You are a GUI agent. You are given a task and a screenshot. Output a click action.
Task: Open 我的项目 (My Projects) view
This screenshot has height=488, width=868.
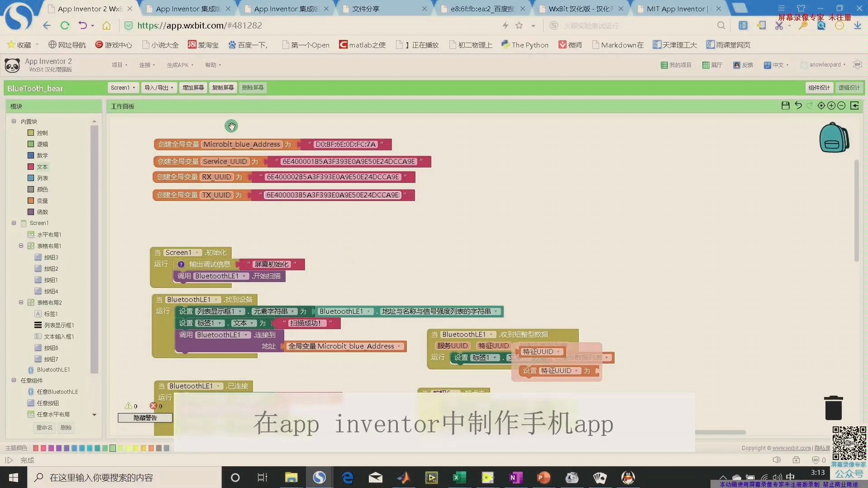(x=676, y=65)
